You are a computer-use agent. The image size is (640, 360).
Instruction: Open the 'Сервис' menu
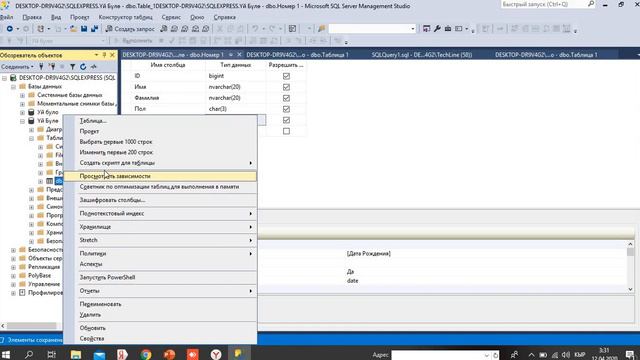[x=171, y=17]
